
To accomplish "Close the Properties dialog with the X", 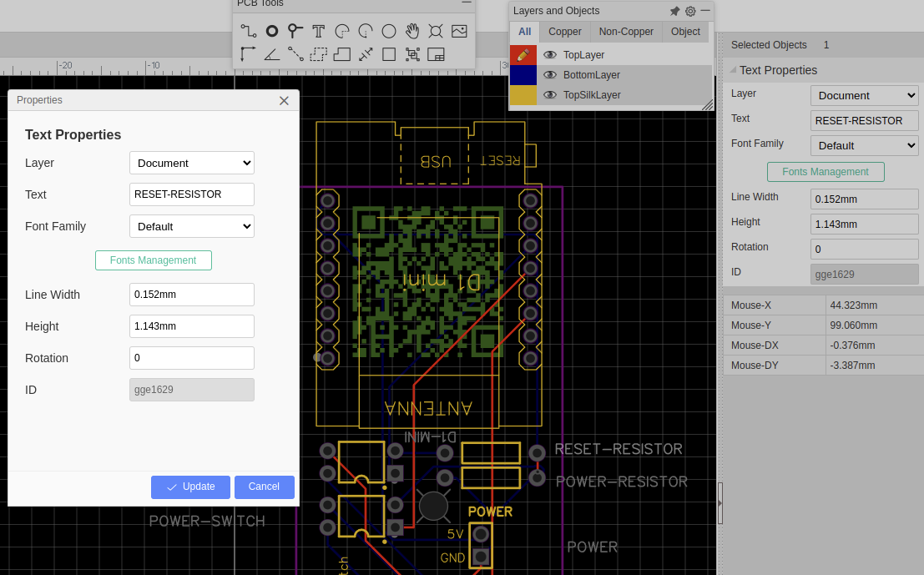I will tap(284, 101).
